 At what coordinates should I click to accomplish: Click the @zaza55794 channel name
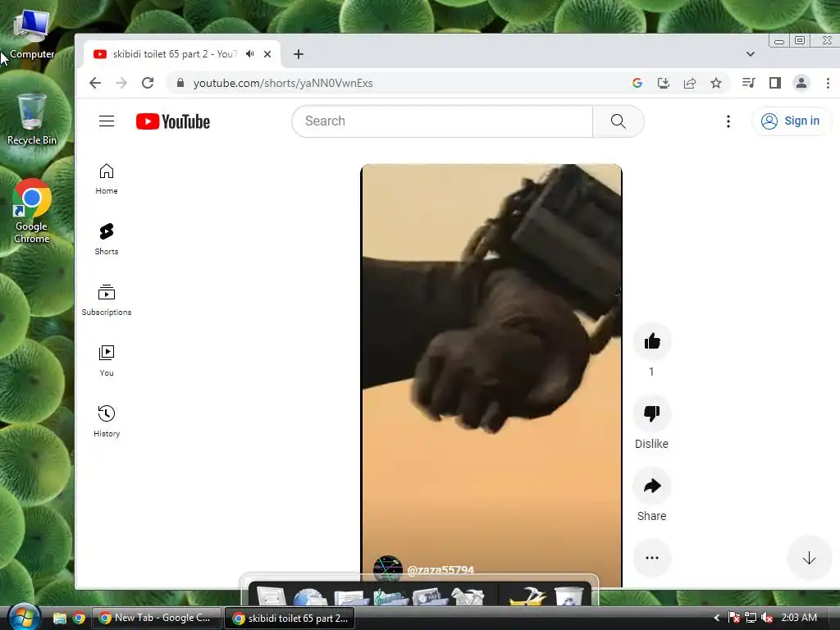coord(441,570)
